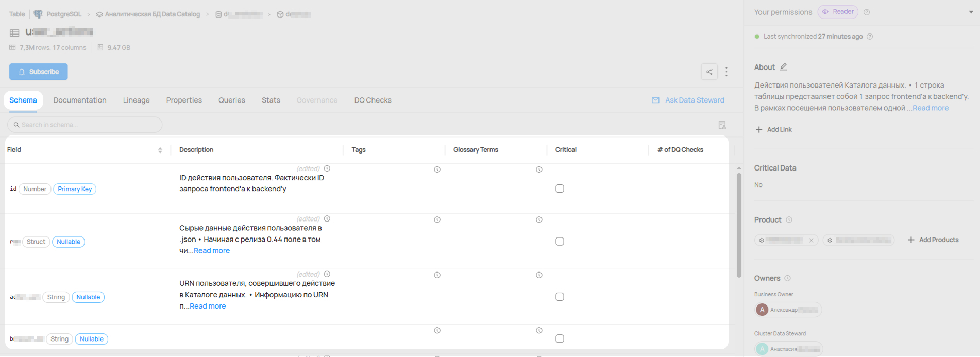Viewport: 980px width, 357px height.
Task: Click the pencil edit icon beside About
Action: (x=783, y=67)
